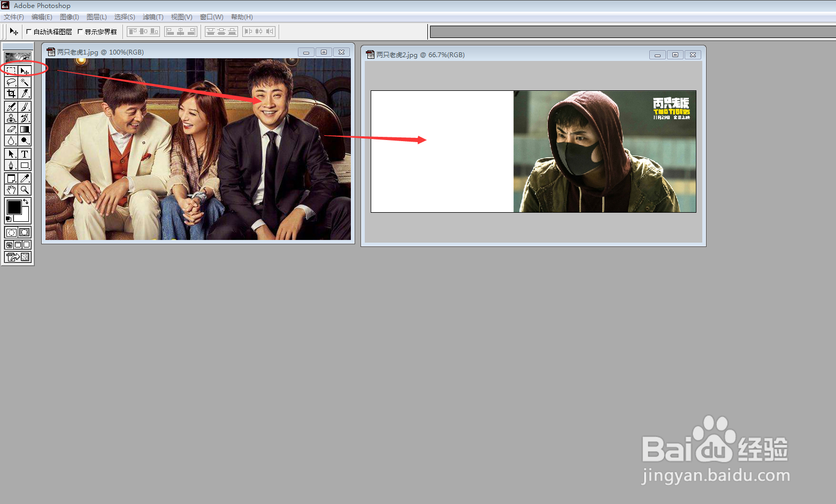
Task: Select the Dodge tool
Action: (25, 141)
